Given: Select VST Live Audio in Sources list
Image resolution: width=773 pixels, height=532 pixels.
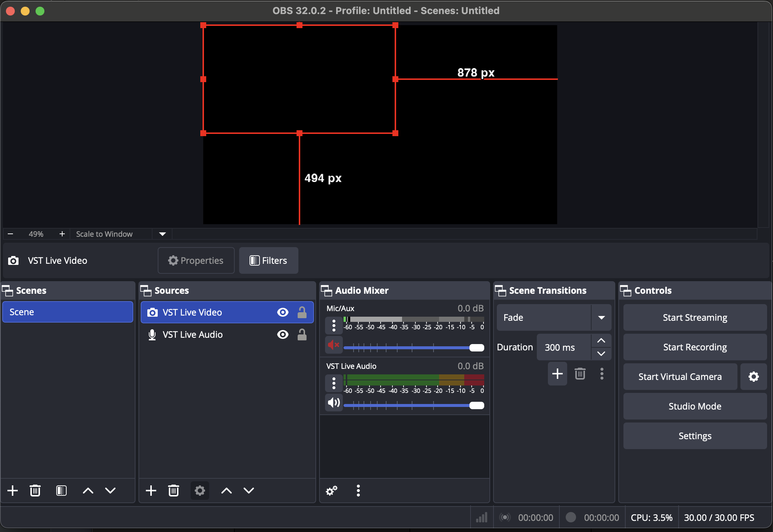Looking at the screenshot, I should click(193, 334).
